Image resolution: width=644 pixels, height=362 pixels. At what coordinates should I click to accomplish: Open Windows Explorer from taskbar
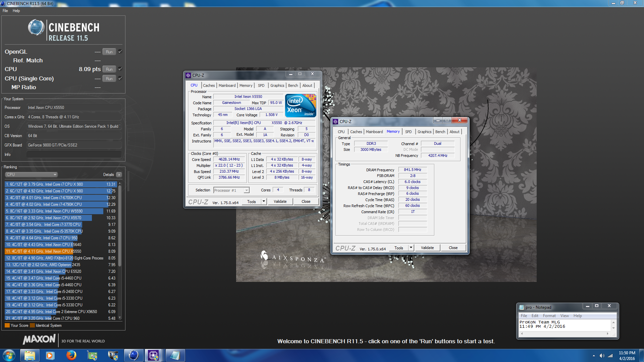30,355
